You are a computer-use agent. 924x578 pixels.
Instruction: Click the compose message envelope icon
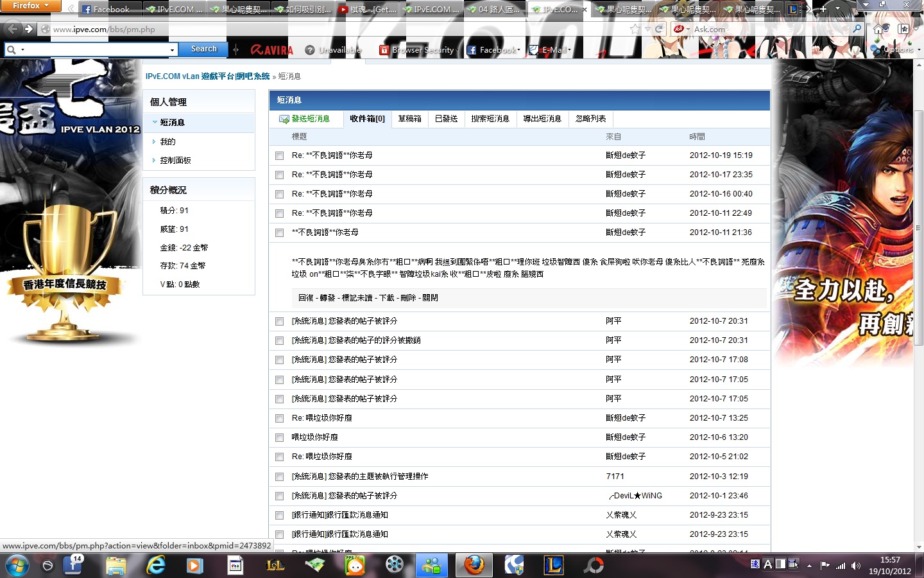pyautogui.click(x=284, y=119)
